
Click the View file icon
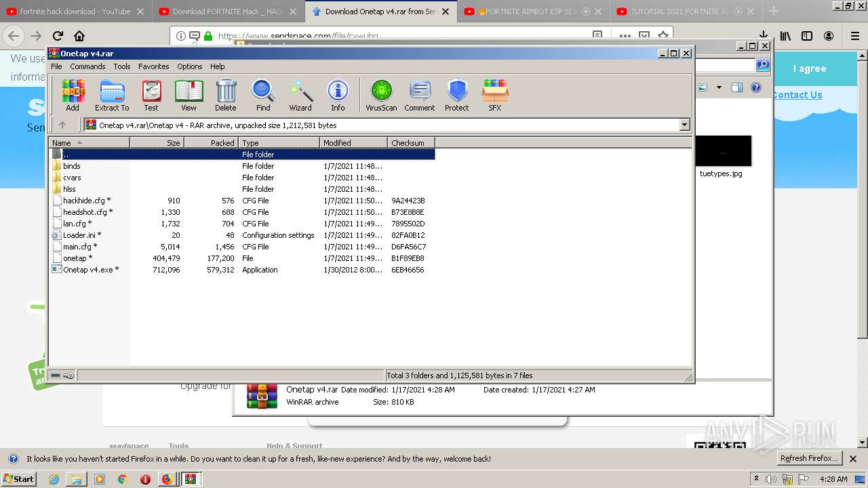click(x=189, y=95)
